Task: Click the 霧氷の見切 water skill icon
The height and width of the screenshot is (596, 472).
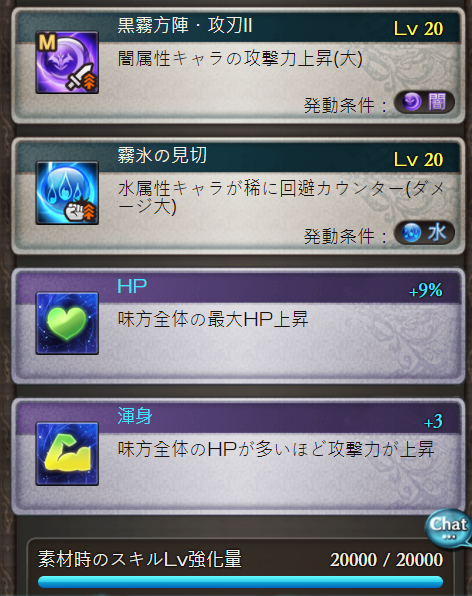Action: point(67,193)
